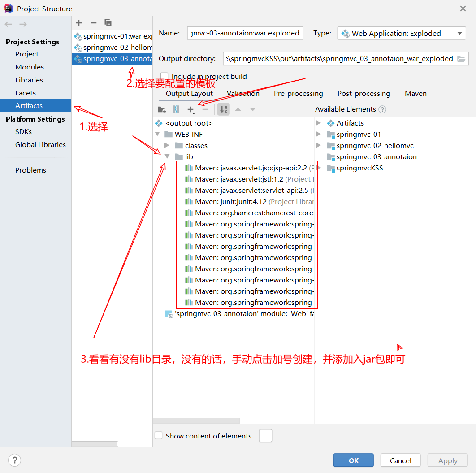This screenshot has width=476, height=473.
Task: Select the 'springmvc-03-annotaion' module Web facet entry
Action: click(x=239, y=313)
